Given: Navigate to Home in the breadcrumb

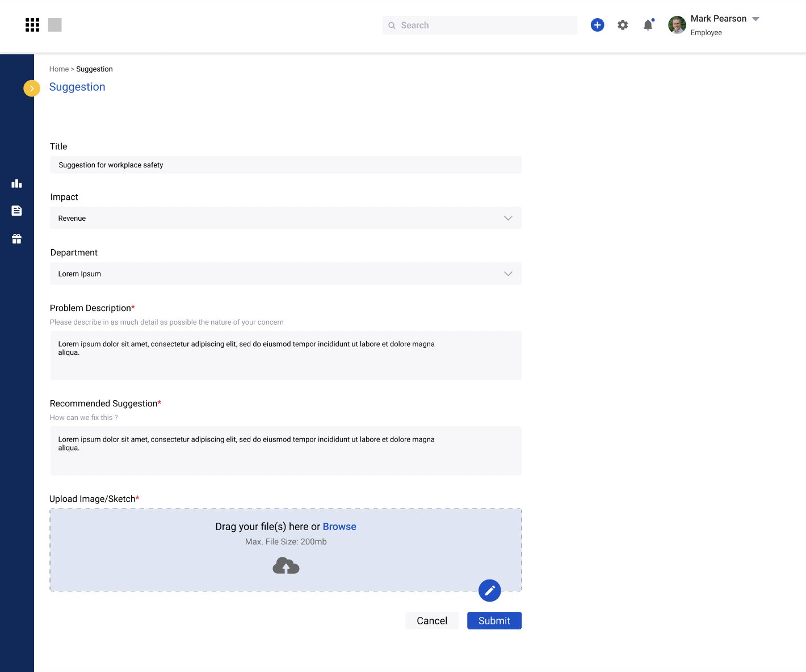Looking at the screenshot, I should click(59, 69).
